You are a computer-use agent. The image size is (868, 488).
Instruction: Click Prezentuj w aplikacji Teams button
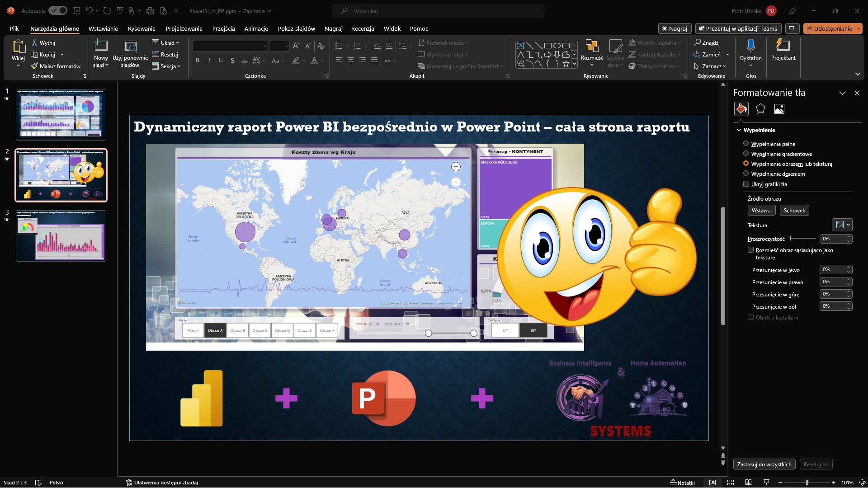(738, 28)
